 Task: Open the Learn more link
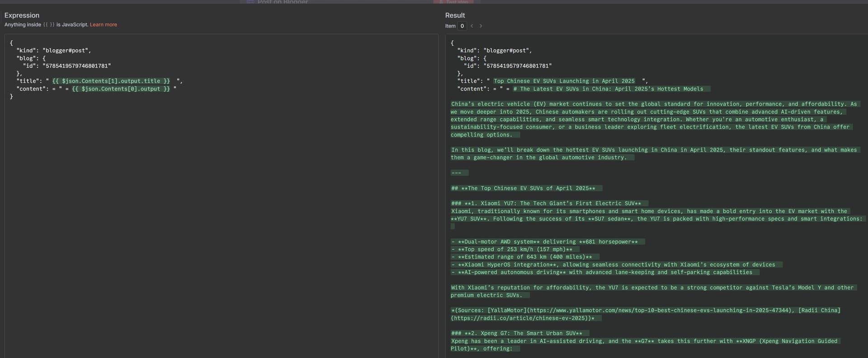point(103,24)
